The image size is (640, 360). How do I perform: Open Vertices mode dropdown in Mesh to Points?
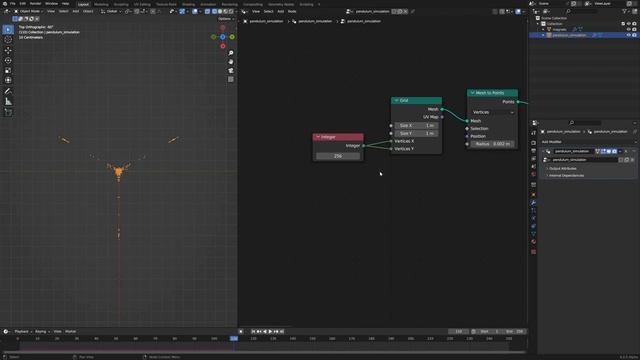(x=493, y=112)
